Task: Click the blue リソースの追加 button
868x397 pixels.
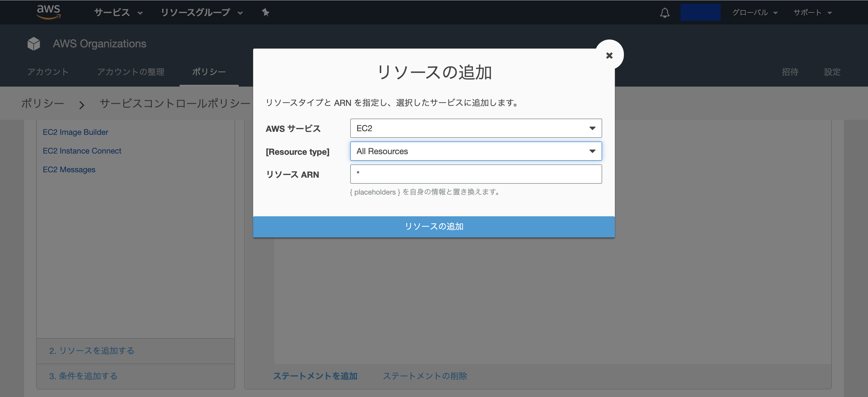Action: pos(434,227)
